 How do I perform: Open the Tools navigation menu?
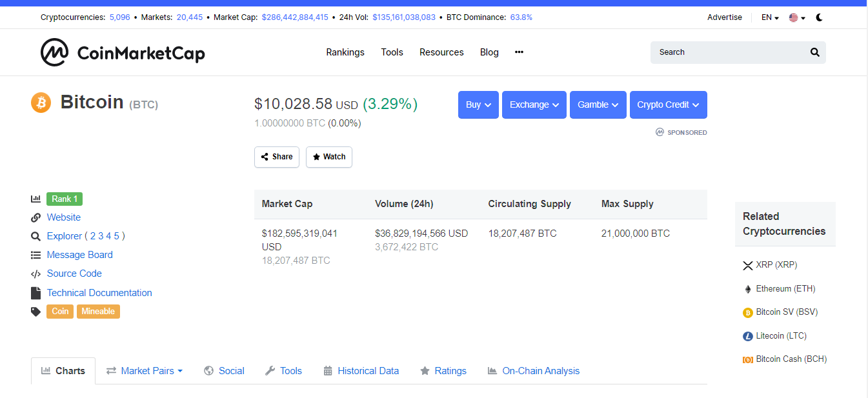[x=392, y=52]
